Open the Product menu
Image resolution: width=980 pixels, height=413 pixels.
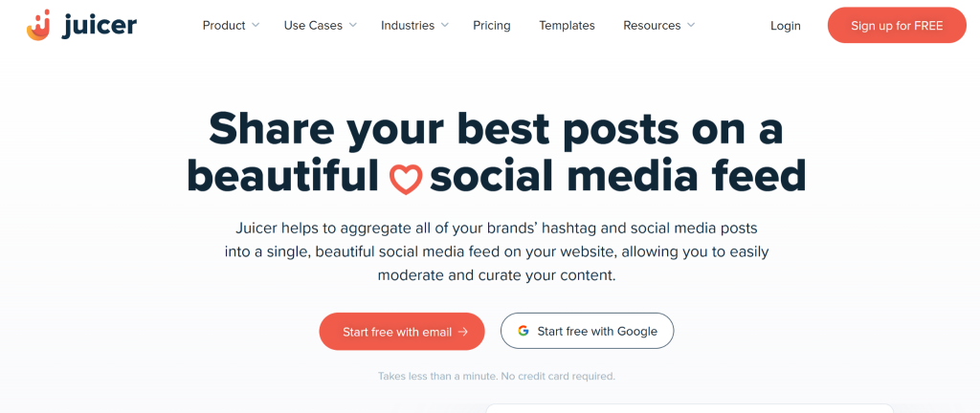(224, 26)
